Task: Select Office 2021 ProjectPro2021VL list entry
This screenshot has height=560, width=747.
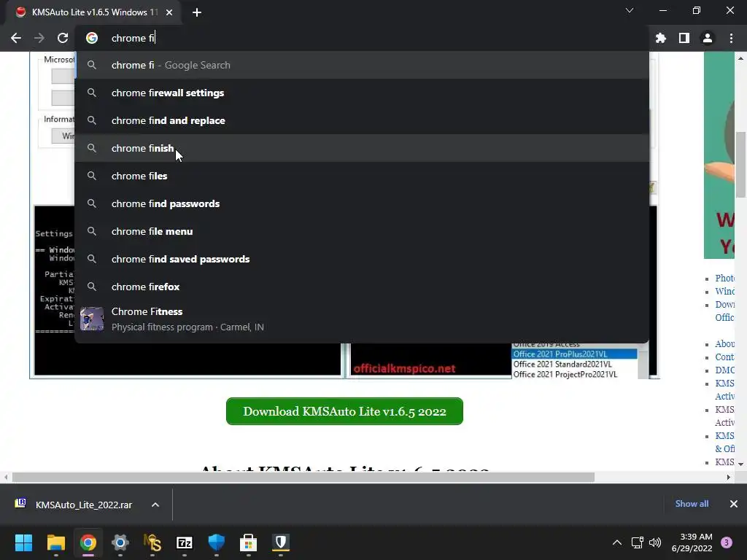Action: coord(565,374)
